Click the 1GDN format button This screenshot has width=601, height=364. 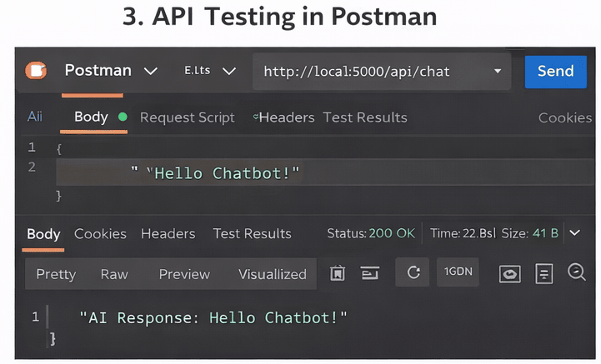(458, 272)
